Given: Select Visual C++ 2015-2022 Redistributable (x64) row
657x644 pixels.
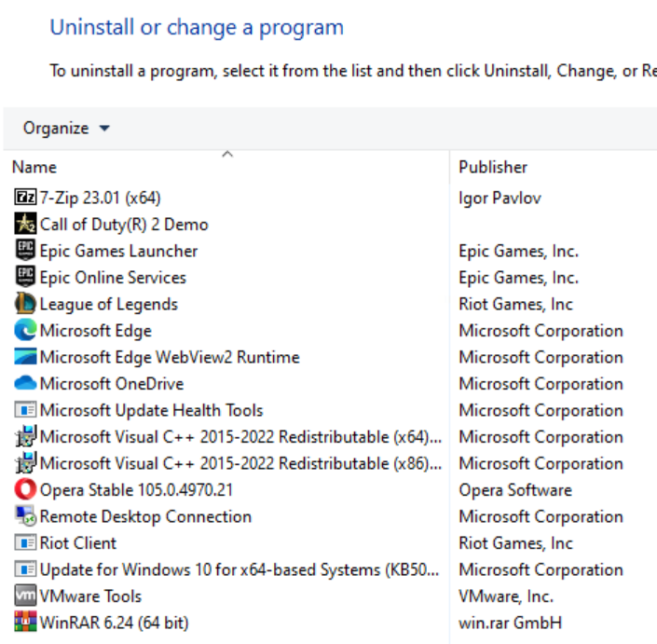Looking at the screenshot, I should pos(241,436).
